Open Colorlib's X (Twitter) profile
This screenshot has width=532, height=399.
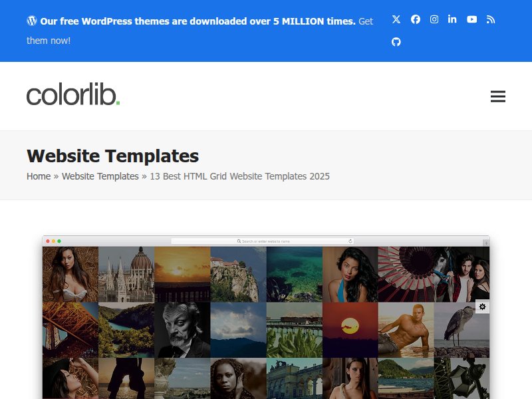[396, 19]
